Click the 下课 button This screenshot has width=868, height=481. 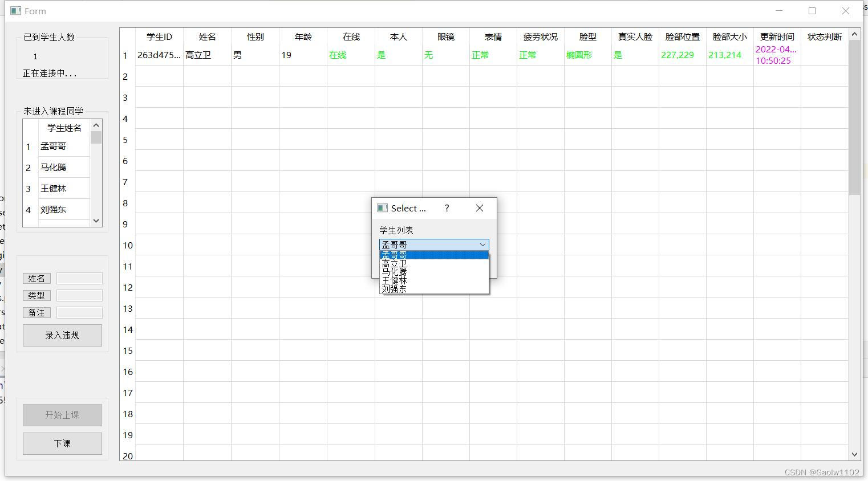pyautogui.click(x=62, y=443)
